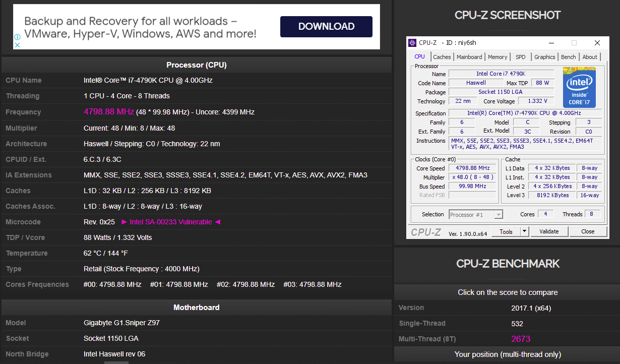The width and height of the screenshot is (620, 364).
Task: Click the CPU-Z window minimize icon
Action: [550, 43]
